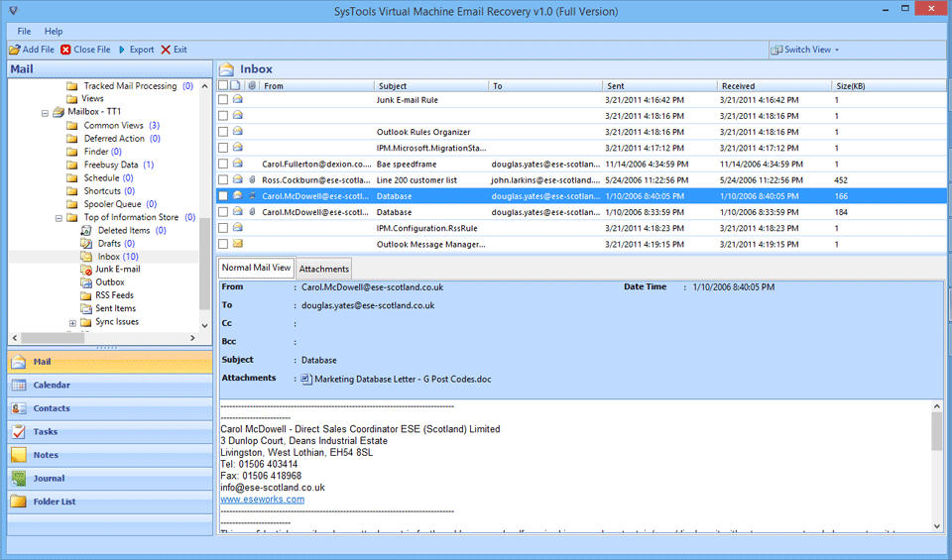This screenshot has width=952, height=560.
Task: Open the Switch View dropdown arrow
Action: (x=837, y=50)
